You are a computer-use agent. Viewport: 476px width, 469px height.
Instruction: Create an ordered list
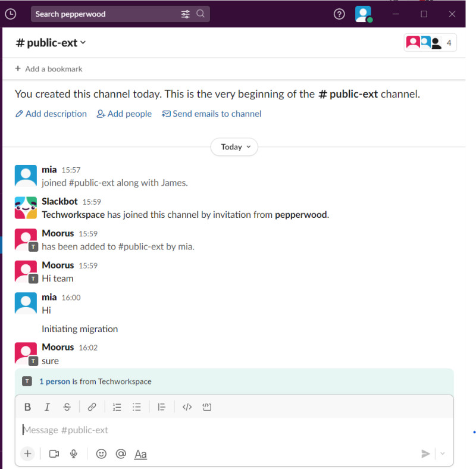[x=117, y=407]
